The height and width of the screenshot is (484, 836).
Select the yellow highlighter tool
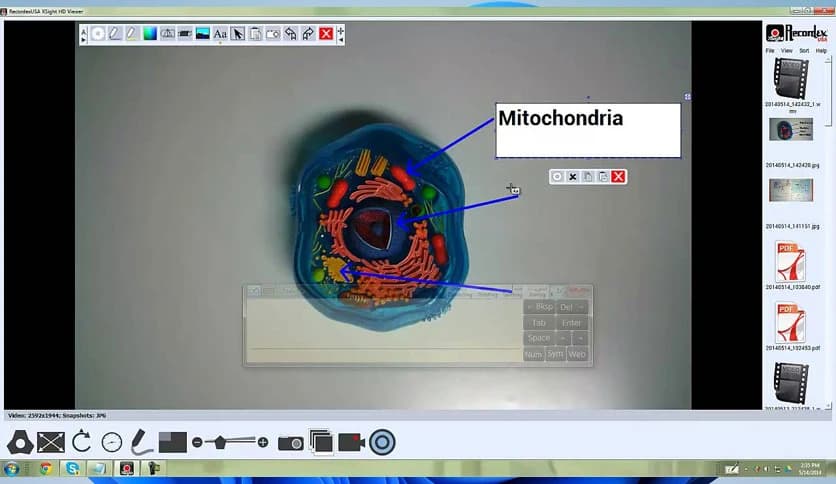[x=132, y=34]
